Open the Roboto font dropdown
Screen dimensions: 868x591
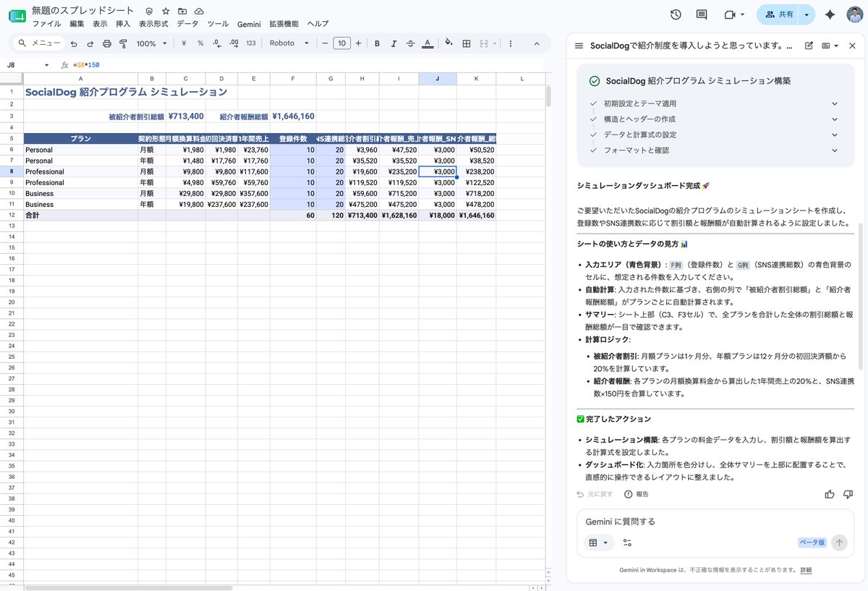coord(289,43)
